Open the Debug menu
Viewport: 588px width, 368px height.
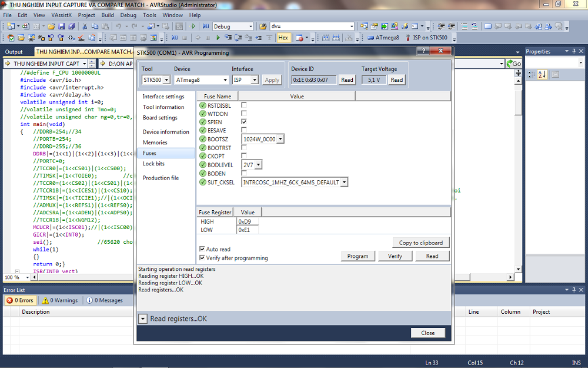point(128,15)
